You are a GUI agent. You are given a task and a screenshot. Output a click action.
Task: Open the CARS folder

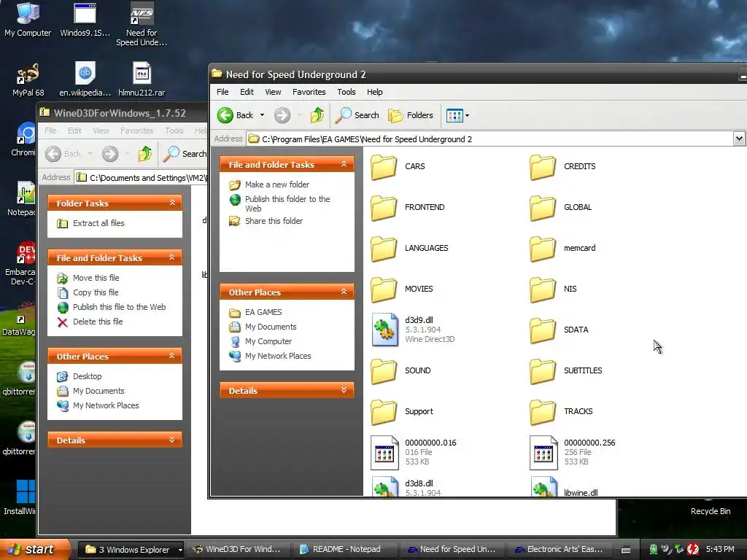(x=398, y=167)
